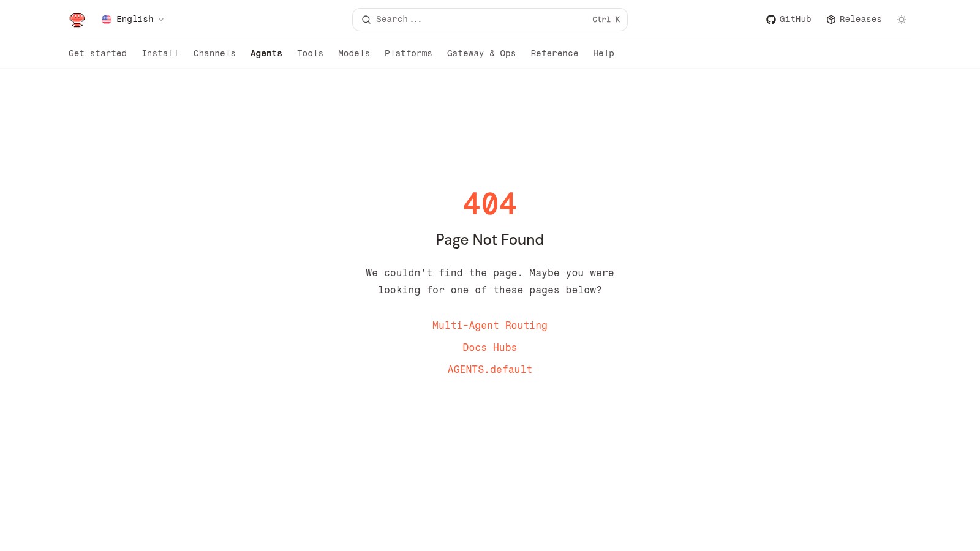Go to the Channels tab
Viewport: 980px width, 551px height.
click(x=214, y=53)
